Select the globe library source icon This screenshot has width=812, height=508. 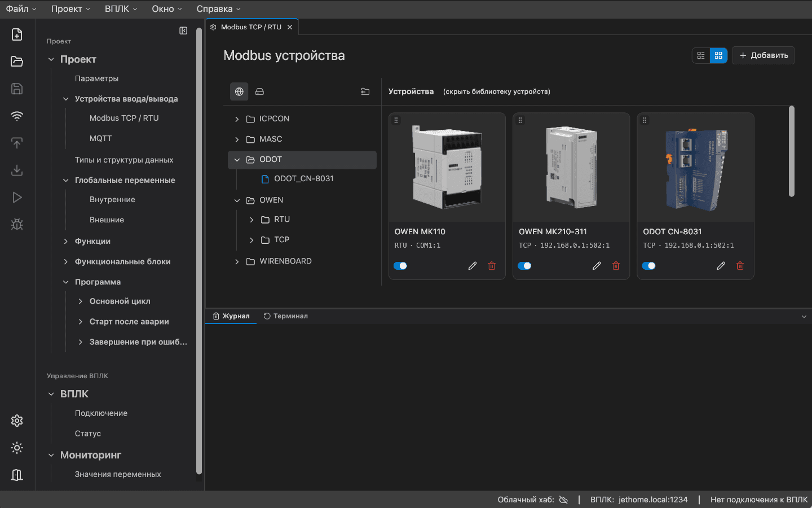(239, 91)
